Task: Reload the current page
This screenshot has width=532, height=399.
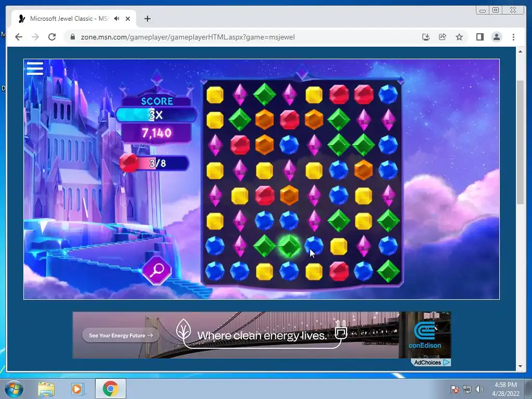Action: 52,37
